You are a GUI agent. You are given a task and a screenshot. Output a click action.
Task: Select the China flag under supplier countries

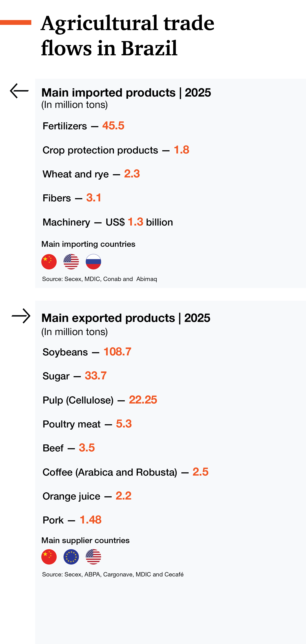pos(49,557)
